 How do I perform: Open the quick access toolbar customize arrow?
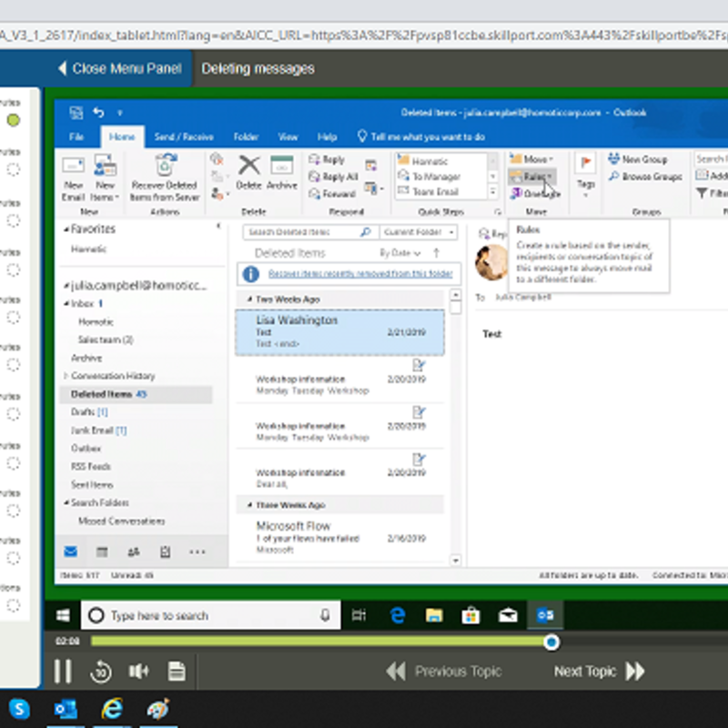click(x=120, y=113)
